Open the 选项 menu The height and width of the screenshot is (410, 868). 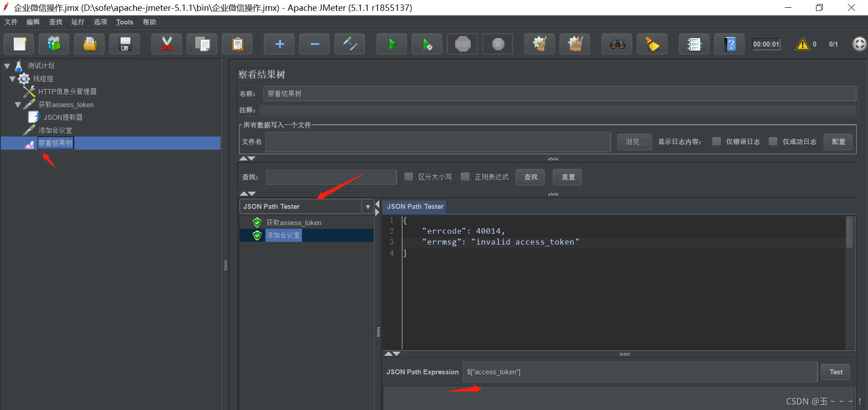(x=100, y=22)
